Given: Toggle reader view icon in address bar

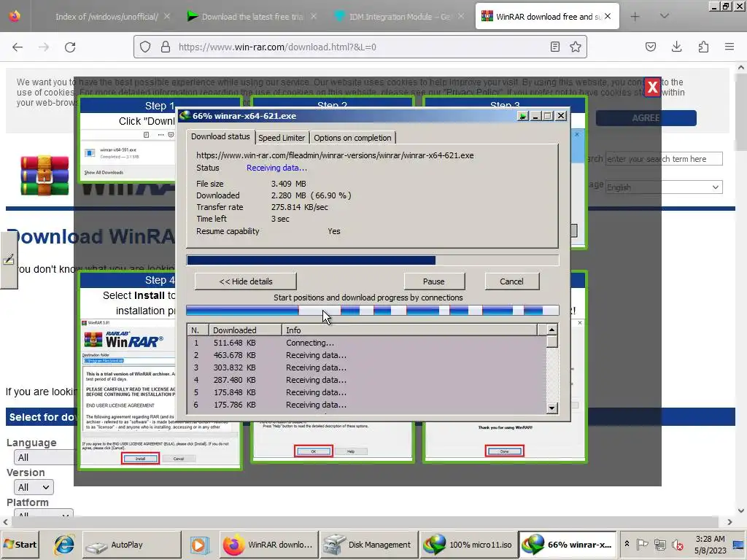Looking at the screenshot, I should [x=554, y=47].
